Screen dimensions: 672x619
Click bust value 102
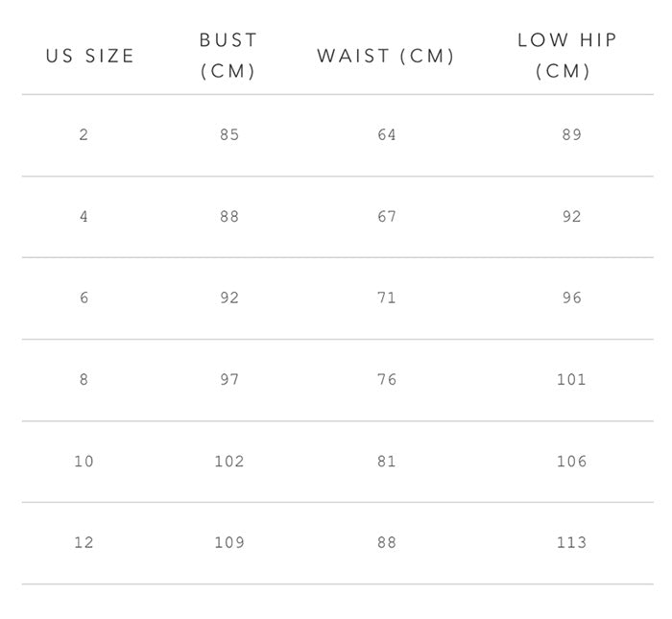[229, 462]
